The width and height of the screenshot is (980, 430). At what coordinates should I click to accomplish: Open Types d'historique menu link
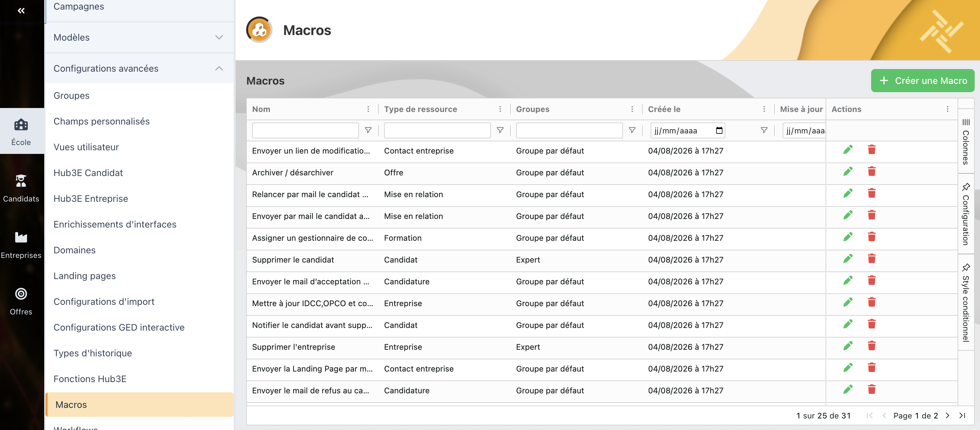tap(93, 353)
